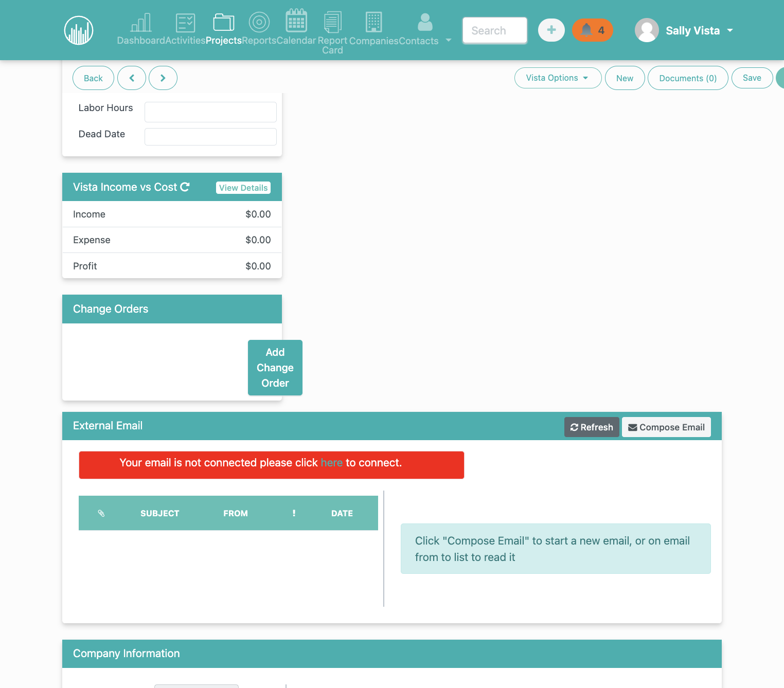Click the Back button
The width and height of the screenshot is (784, 688).
(93, 78)
